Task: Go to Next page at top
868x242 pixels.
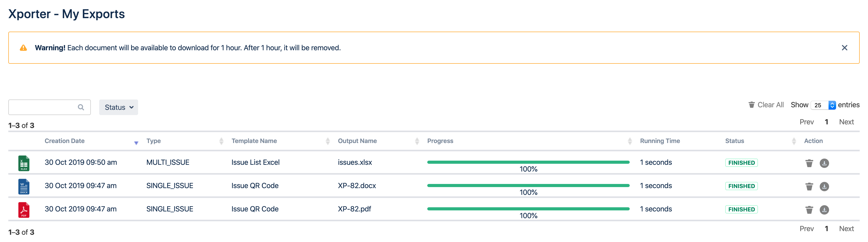Action: (x=846, y=122)
